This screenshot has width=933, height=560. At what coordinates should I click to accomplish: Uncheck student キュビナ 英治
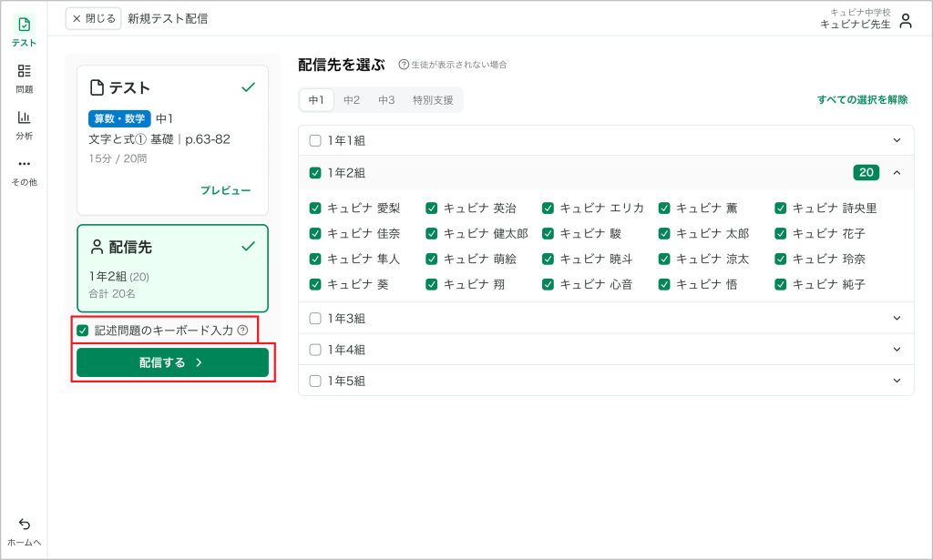(x=431, y=209)
